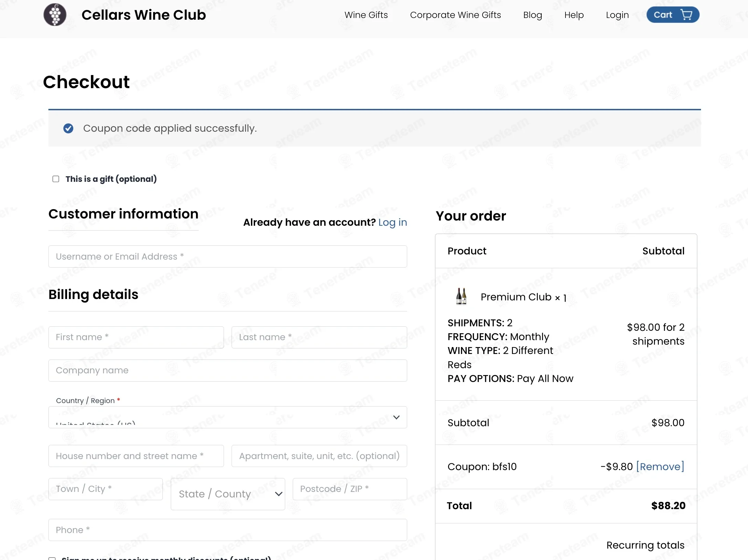The width and height of the screenshot is (748, 560).
Task: Click the First name field
Action: click(136, 337)
